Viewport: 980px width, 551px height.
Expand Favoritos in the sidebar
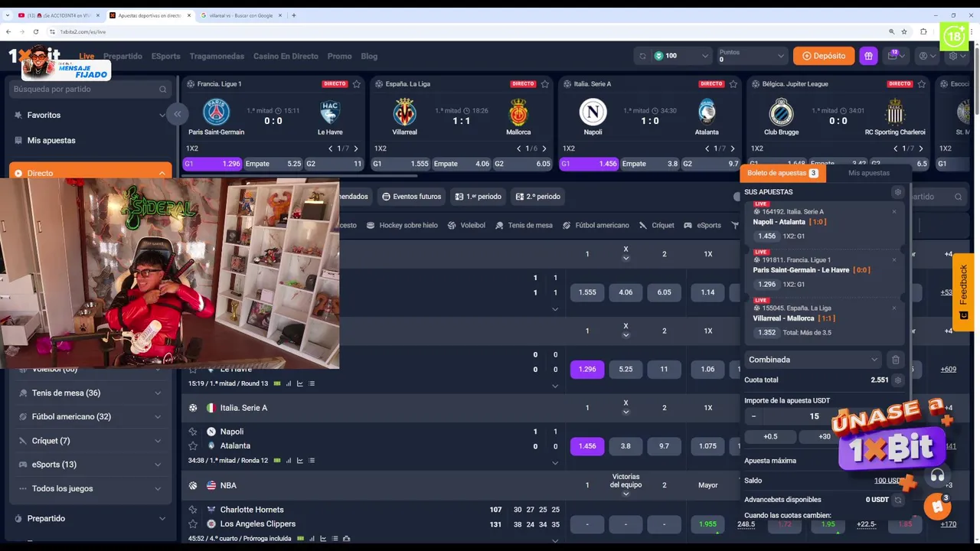click(162, 116)
